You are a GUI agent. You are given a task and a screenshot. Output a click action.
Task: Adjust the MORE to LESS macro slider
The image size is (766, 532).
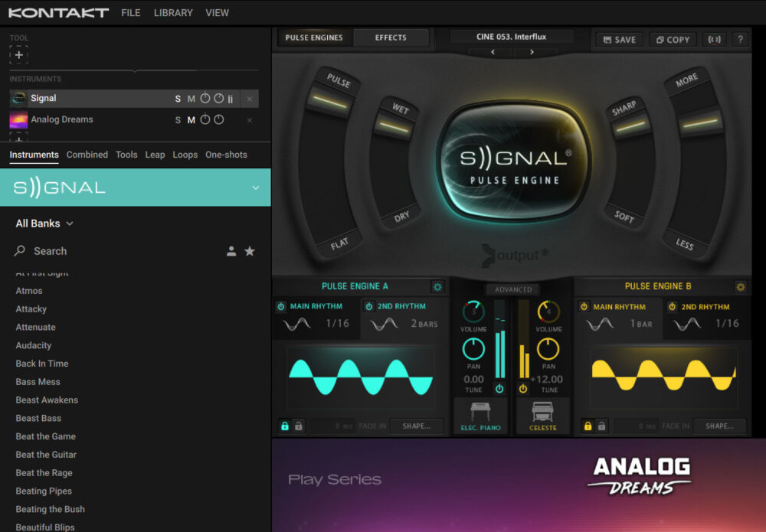pyautogui.click(x=699, y=123)
